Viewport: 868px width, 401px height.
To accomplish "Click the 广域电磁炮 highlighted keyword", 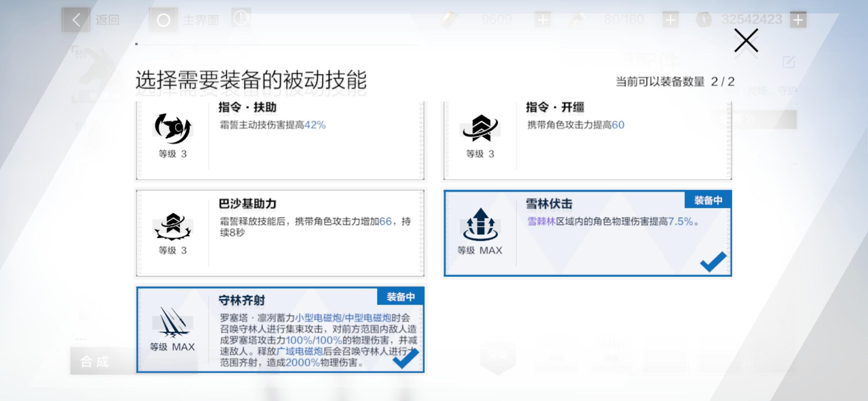I will tap(300, 351).
